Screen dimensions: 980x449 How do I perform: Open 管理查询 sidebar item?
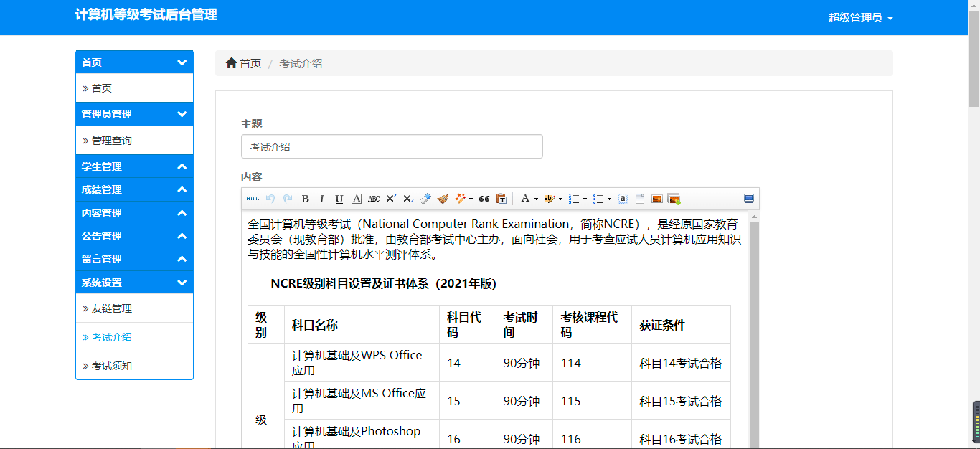click(x=134, y=141)
